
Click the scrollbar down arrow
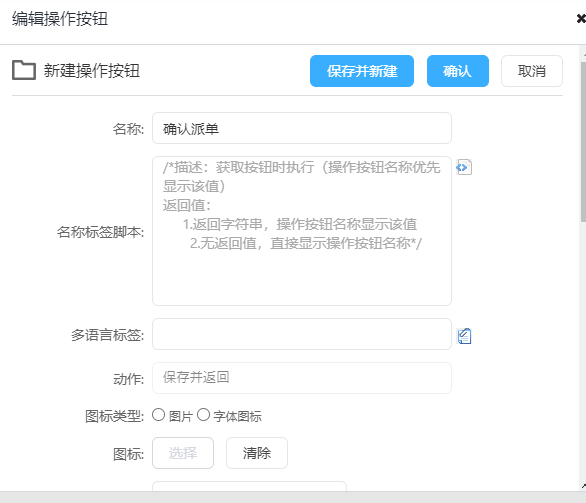(584, 486)
